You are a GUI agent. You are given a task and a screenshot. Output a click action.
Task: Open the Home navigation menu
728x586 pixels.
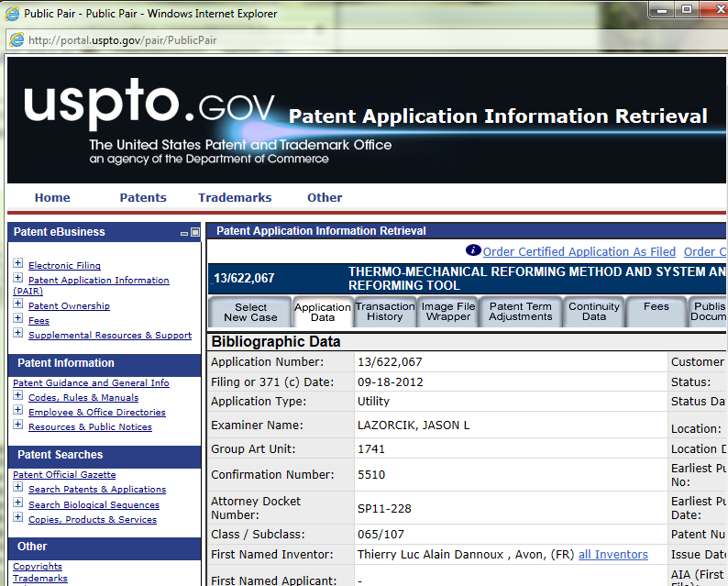click(52, 197)
